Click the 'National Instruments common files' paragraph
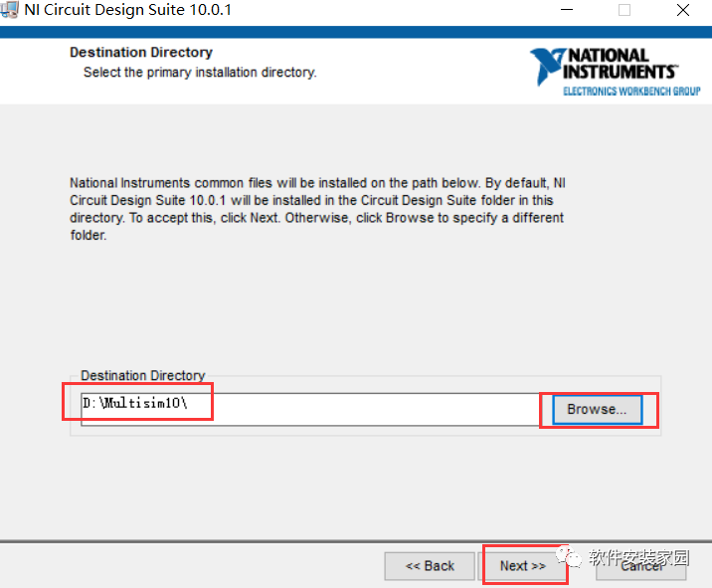 click(x=317, y=209)
